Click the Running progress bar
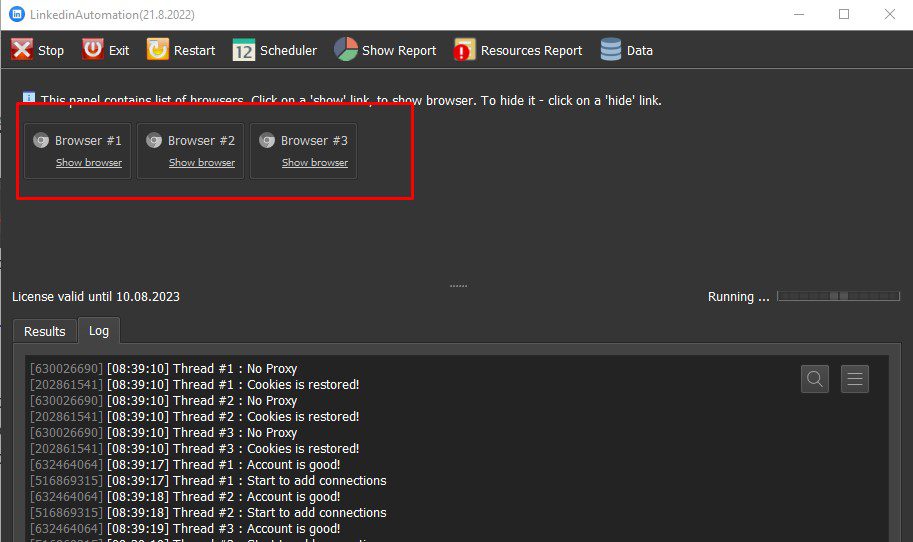 coord(838,296)
